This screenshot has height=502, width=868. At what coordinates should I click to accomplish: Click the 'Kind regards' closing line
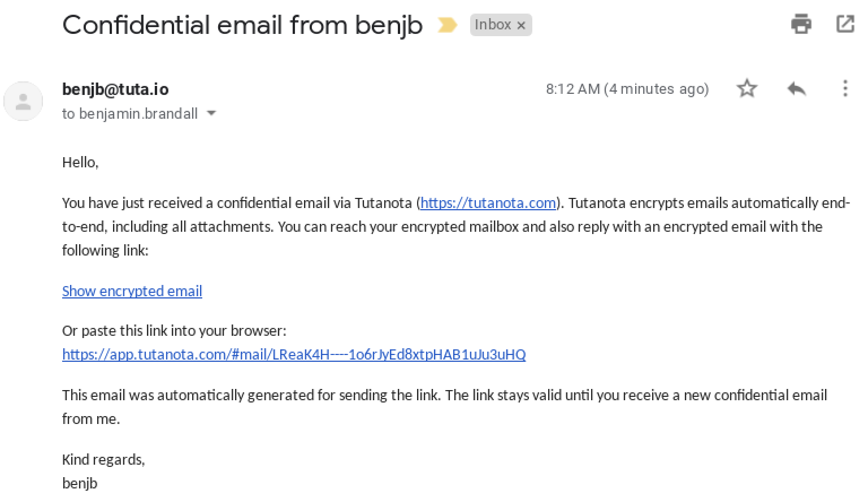[x=103, y=460]
